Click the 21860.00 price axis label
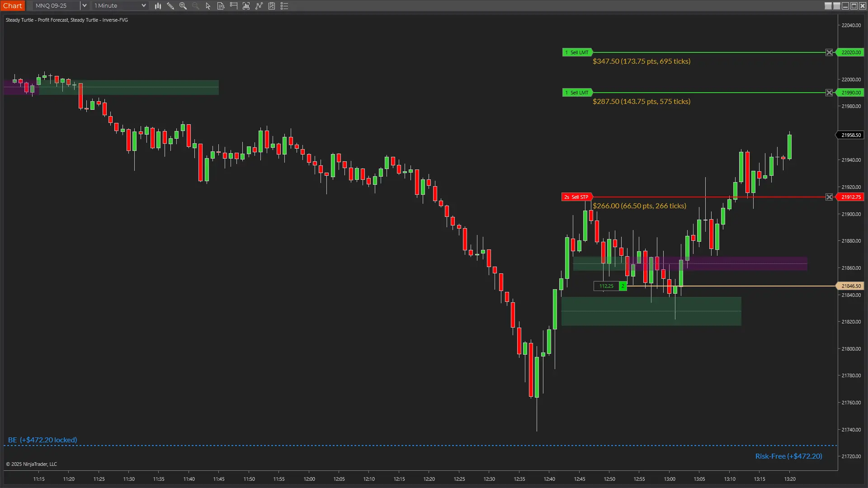Viewport: 868px width, 488px height. (x=851, y=268)
